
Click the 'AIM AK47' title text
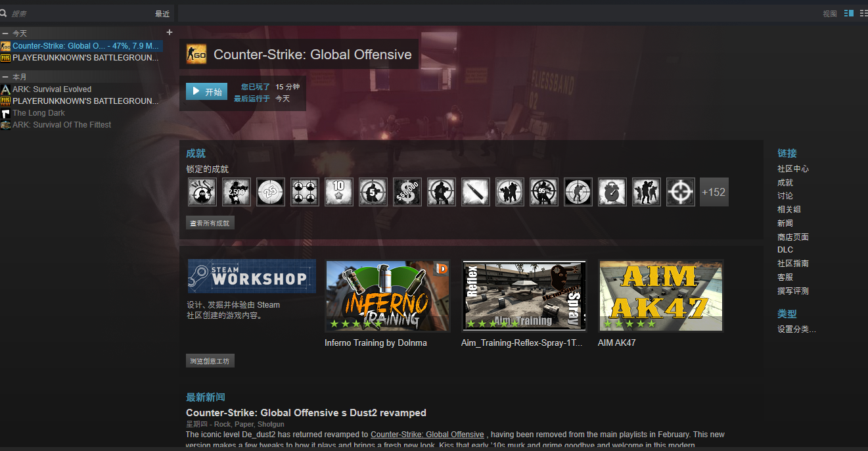[x=617, y=343]
